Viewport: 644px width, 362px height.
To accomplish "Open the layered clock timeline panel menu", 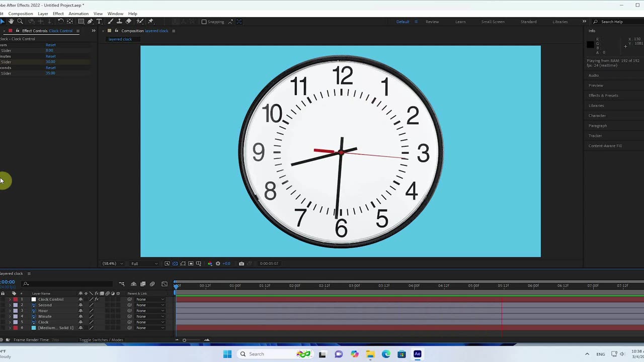I will coord(29,274).
